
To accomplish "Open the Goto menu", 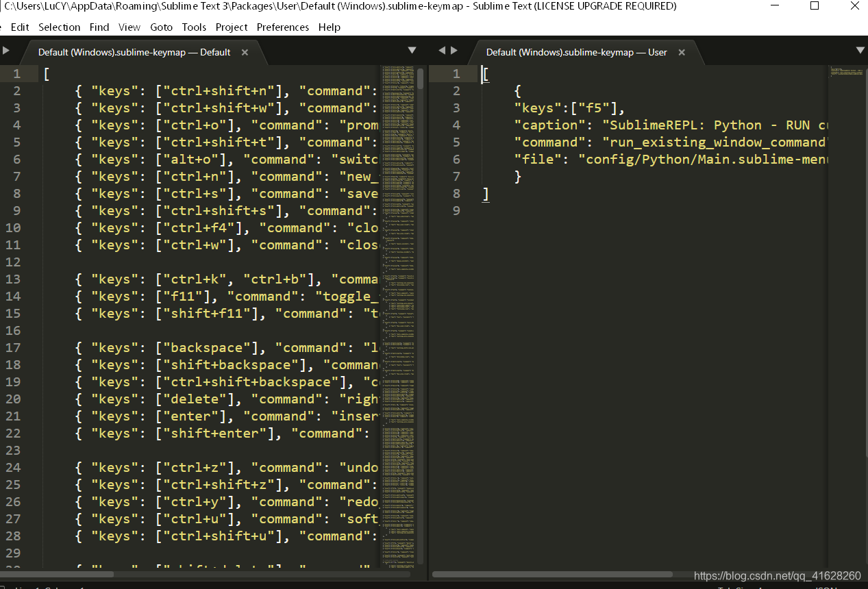I will coord(161,27).
